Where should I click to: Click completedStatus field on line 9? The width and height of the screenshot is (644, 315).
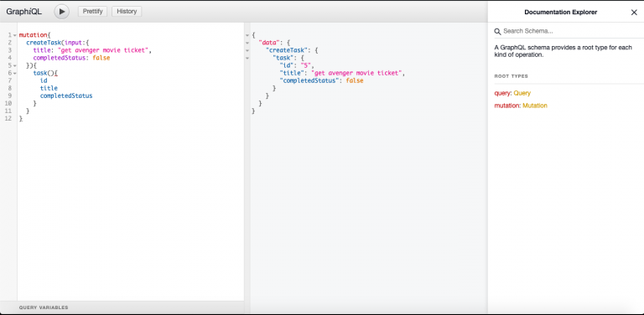pos(66,96)
